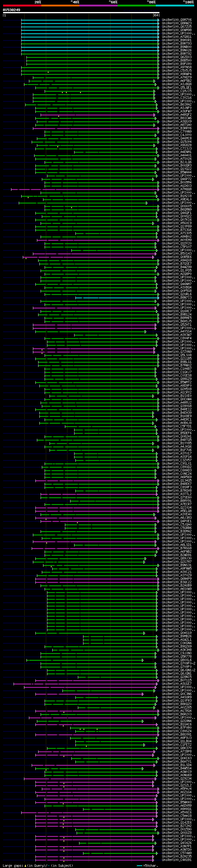Select hit label UniRef100_Q0WM98

pyautogui.click(x=177, y=30)
